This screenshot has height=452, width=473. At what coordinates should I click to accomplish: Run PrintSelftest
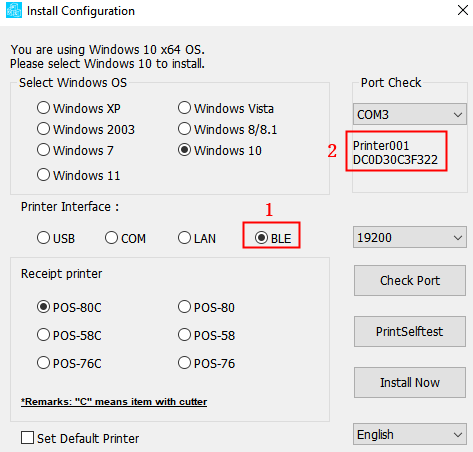click(410, 331)
